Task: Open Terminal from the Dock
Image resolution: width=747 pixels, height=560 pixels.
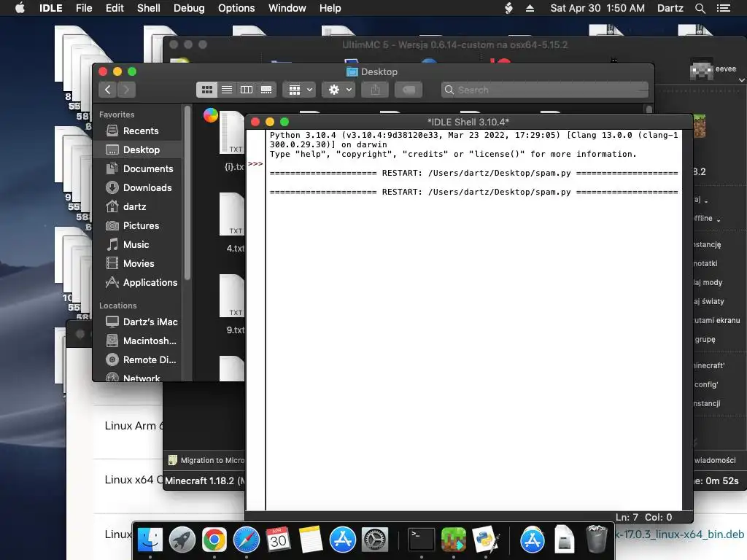Action: point(422,540)
